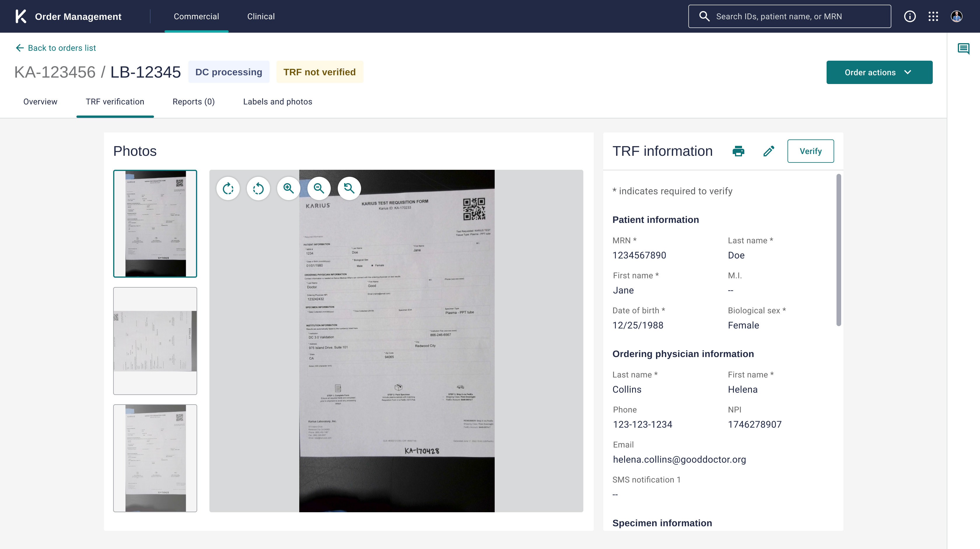Open the Labels and photos tab
This screenshot has width=980, height=549.
pos(277,102)
